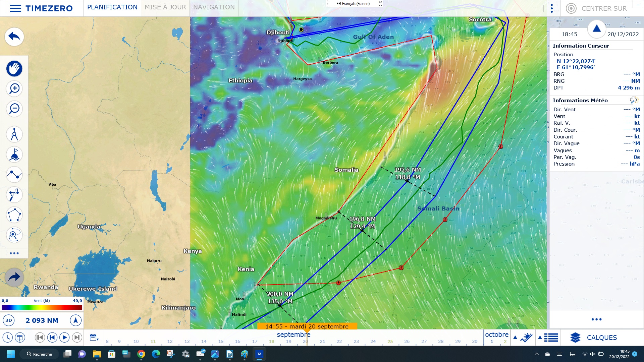Open the MISE À JOUR tab

[x=165, y=7]
